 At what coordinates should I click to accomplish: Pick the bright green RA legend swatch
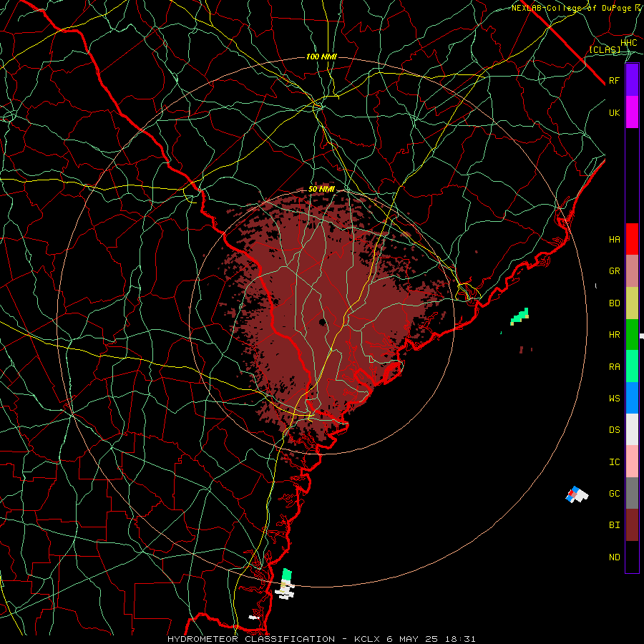click(632, 366)
